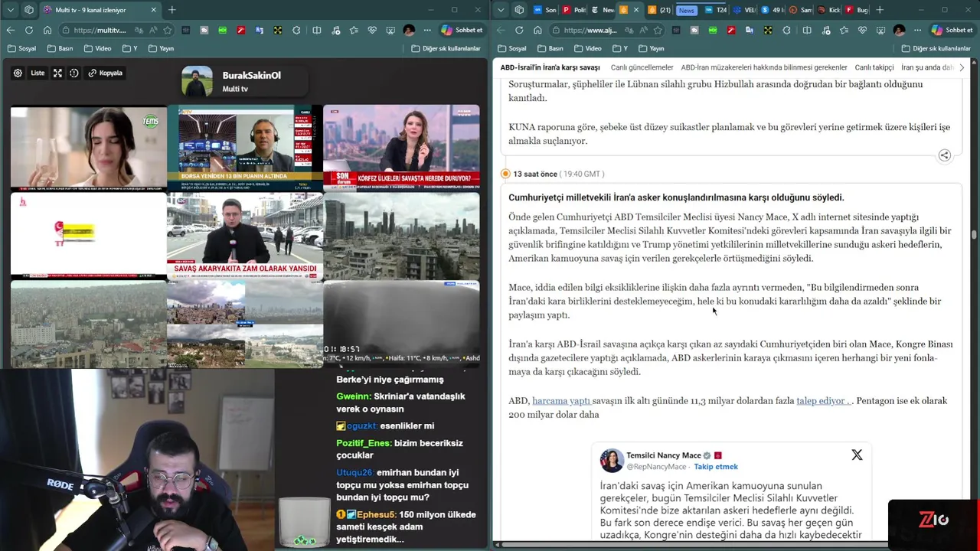Switch to Liste view in Multi tv
Viewport: 980px width, 551px height.
[x=38, y=73]
